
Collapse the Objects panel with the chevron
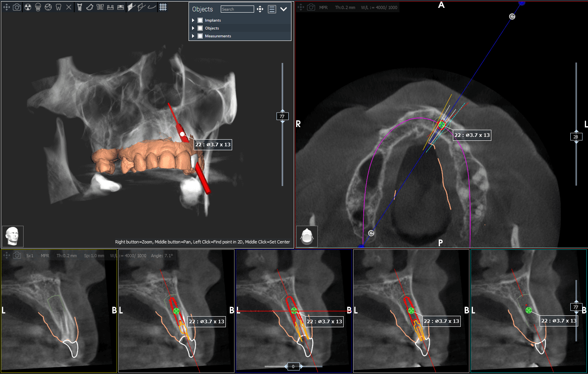pyautogui.click(x=284, y=9)
